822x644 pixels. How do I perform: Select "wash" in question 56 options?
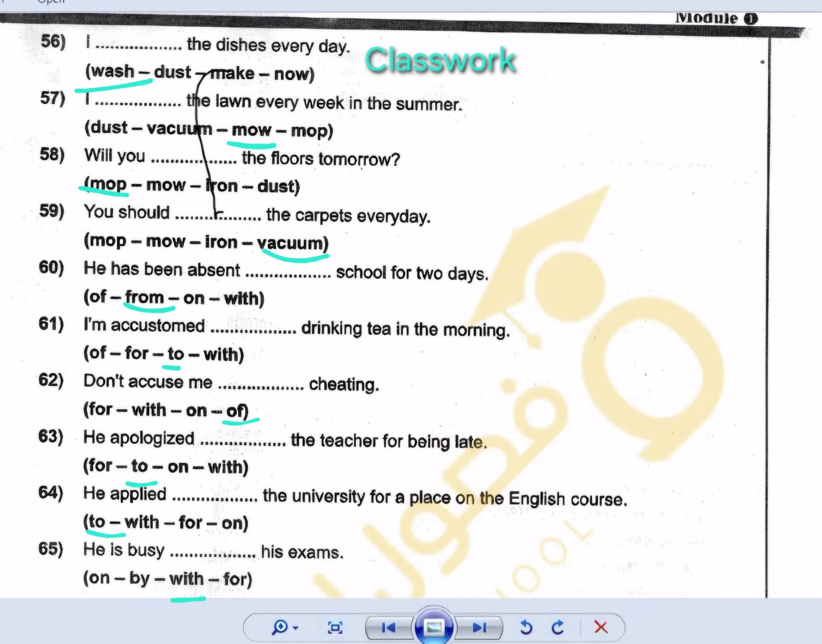pos(112,71)
